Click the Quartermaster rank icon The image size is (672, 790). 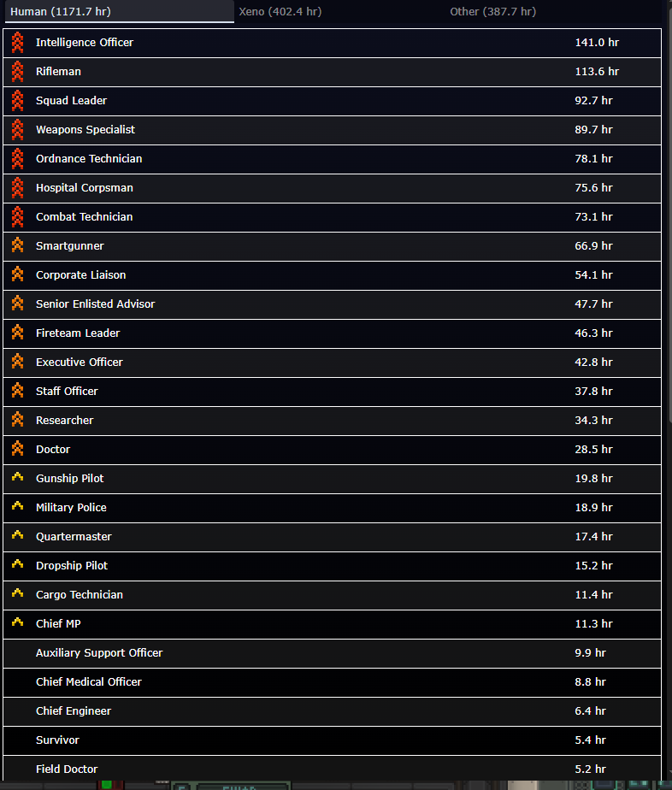(x=17, y=535)
